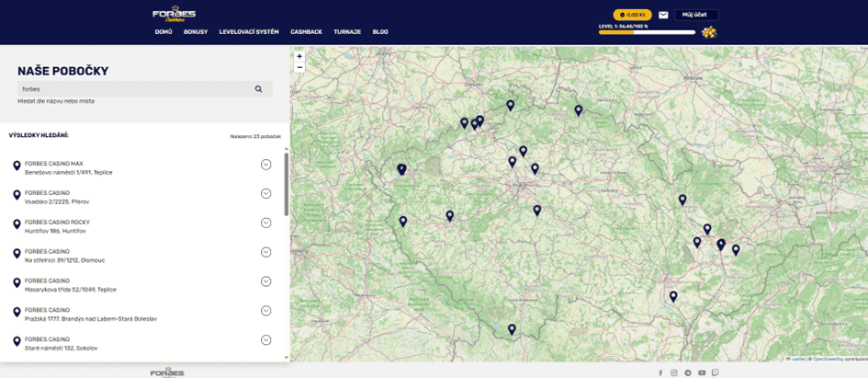Screen dimensions: 868x378
Task: Click the search magnifier icon
Action: pos(258,88)
